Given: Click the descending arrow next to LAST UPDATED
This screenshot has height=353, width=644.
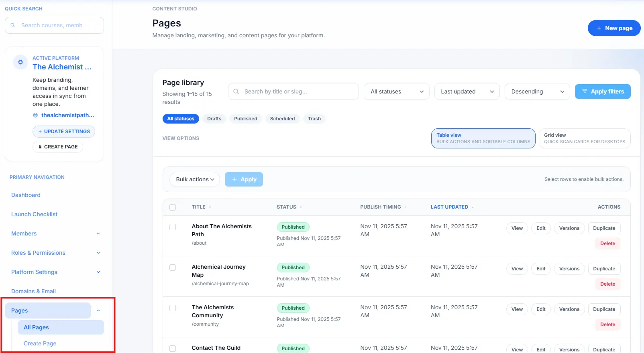Looking at the screenshot, I should coord(473,207).
